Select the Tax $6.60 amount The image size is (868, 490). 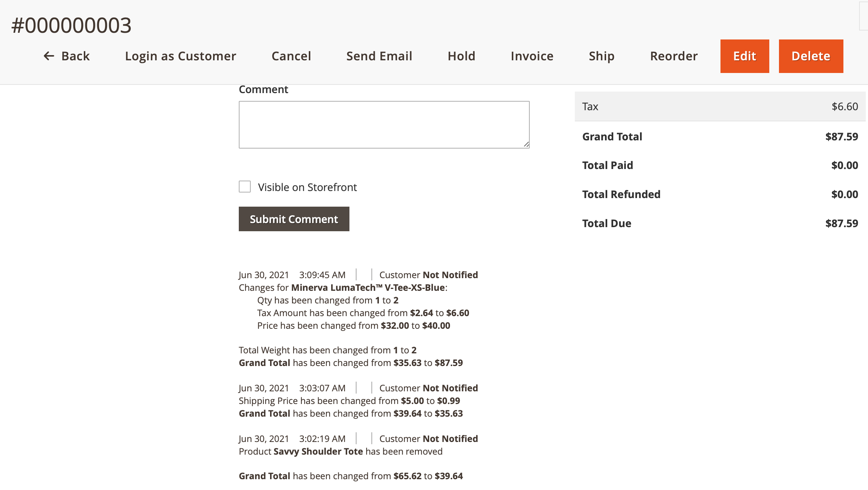(845, 106)
